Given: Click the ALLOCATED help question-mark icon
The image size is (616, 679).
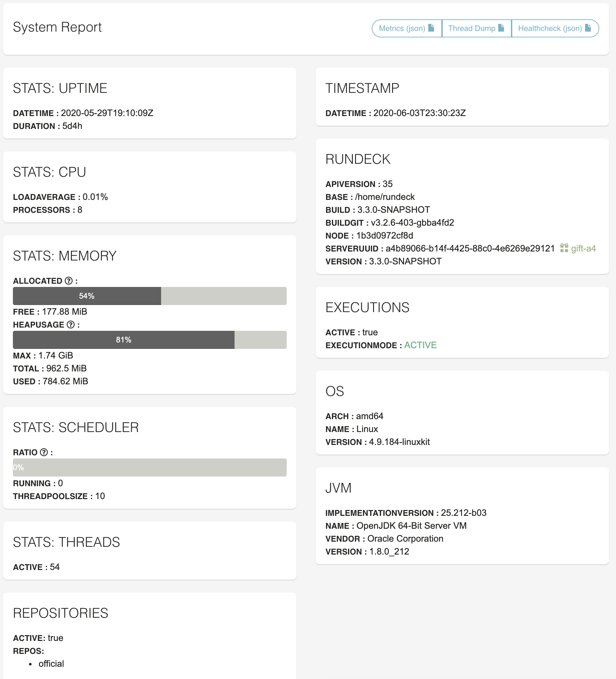Looking at the screenshot, I should 69,280.
